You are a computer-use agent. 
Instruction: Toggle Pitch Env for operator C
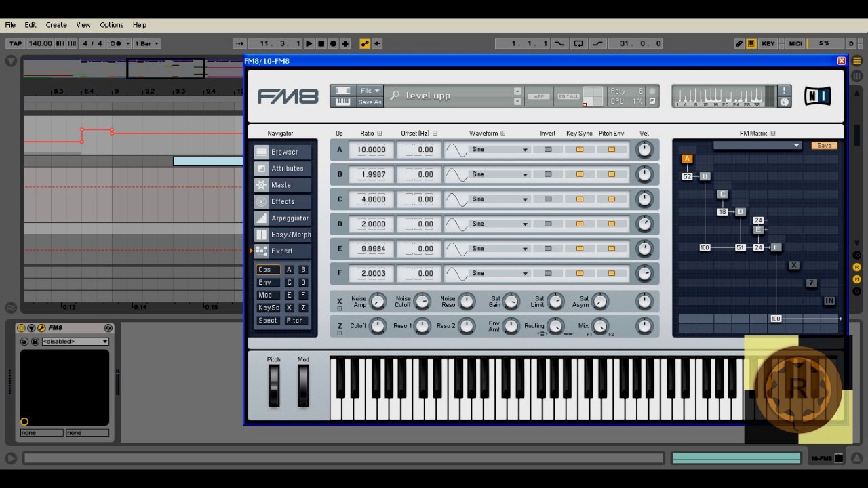[611, 199]
